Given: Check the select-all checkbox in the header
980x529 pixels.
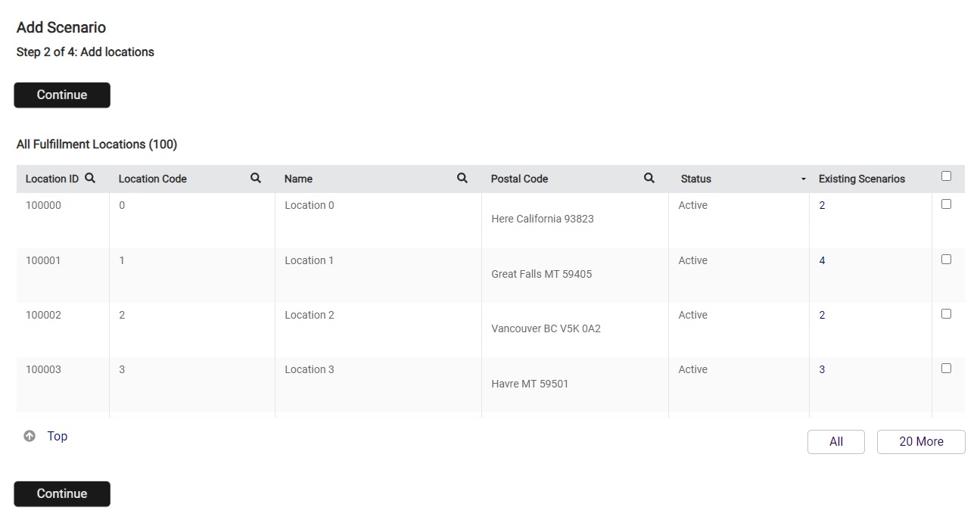Looking at the screenshot, I should tap(946, 174).
